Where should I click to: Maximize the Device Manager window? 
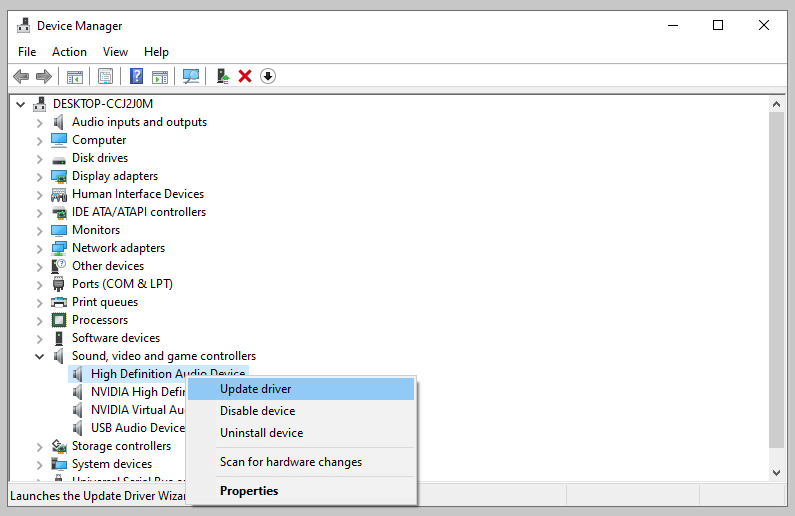point(718,25)
